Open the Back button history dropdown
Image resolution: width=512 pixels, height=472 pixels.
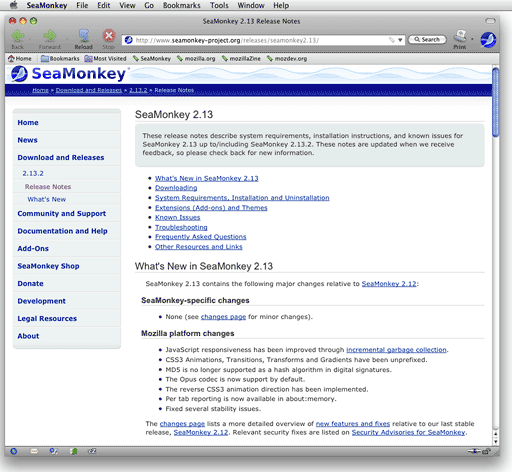click(29, 39)
